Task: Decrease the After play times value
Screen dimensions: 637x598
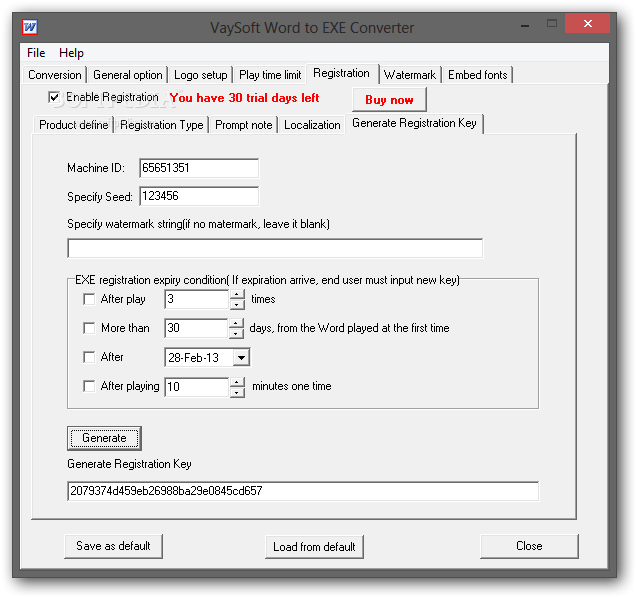Action: 237,304
